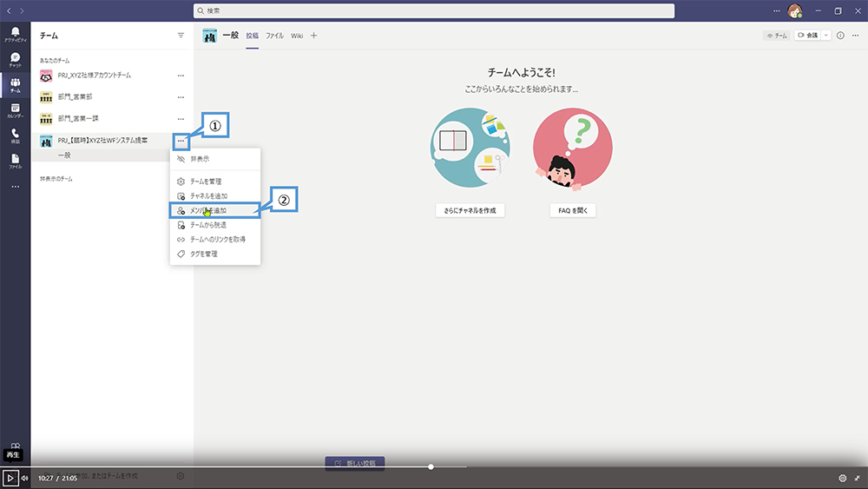868x489 pixels.
Task: Open the カレンダー calendar in the sidebar
Action: 15,110
